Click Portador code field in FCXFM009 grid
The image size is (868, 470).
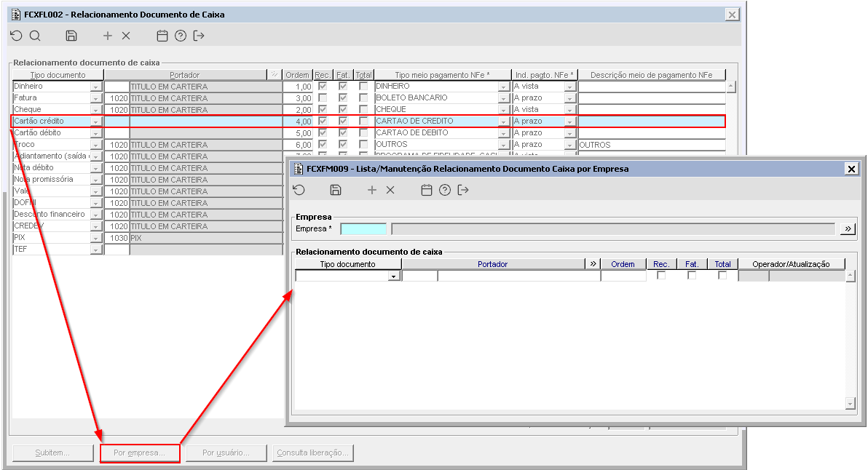tap(419, 276)
